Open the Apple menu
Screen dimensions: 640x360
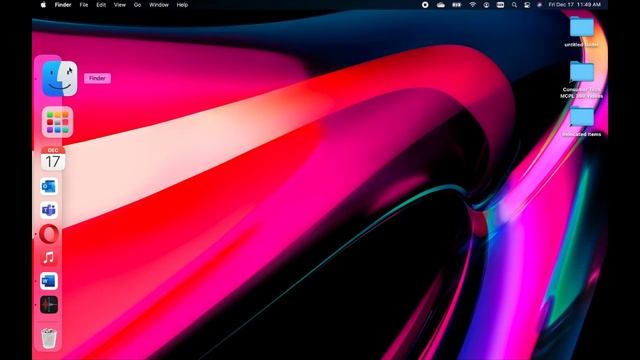point(43,5)
